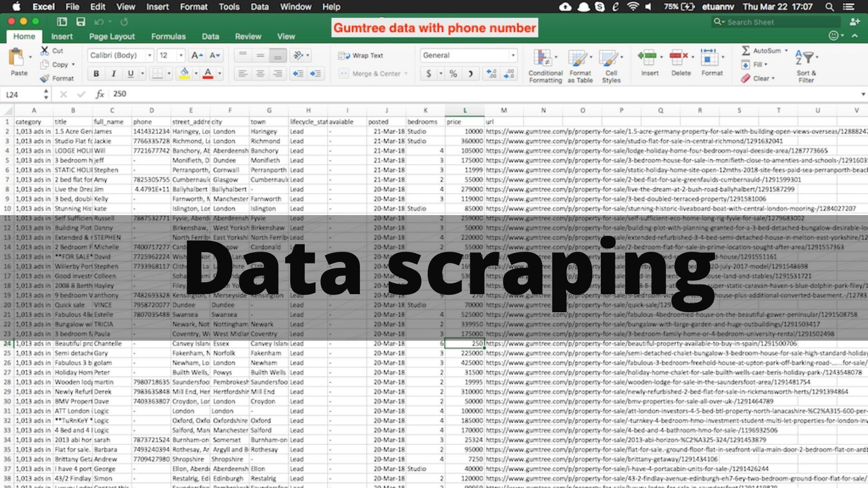Viewport: 868px width, 488px height.
Task: Enable Wrap Text for selected cell
Action: point(362,55)
